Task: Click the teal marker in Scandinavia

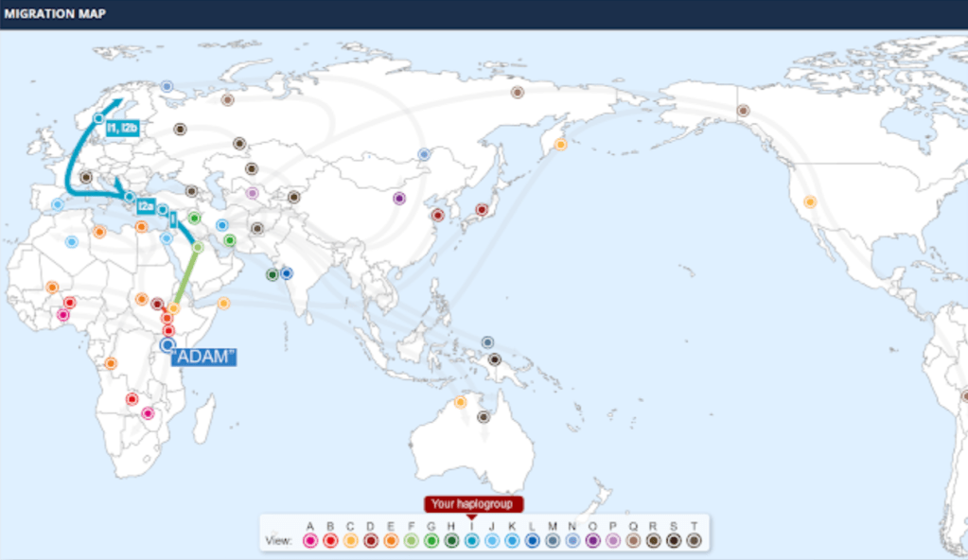Action: [x=99, y=118]
